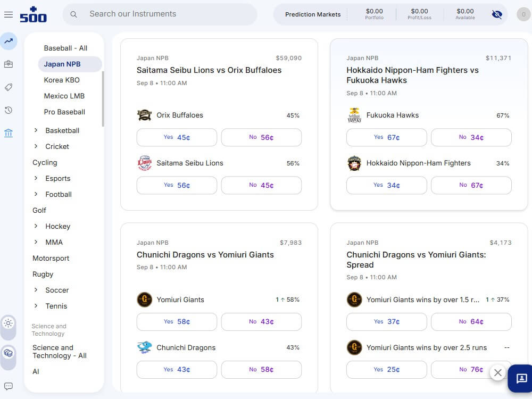
Task: Expand the Hockey category
Action: (x=36, y=226)
